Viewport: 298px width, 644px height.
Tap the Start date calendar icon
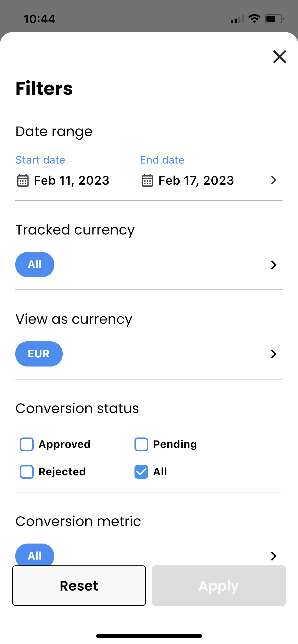pos(23,180)
